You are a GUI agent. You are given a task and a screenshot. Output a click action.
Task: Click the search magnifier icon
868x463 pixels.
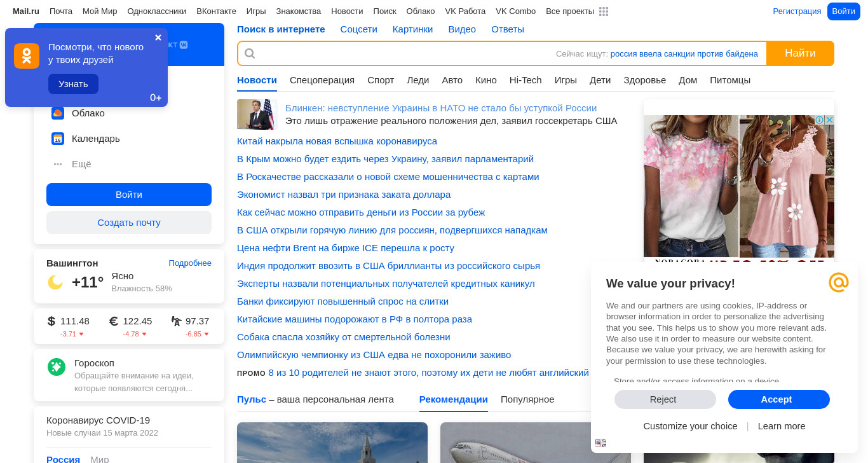pyautogui.click(x=250, y=53)
